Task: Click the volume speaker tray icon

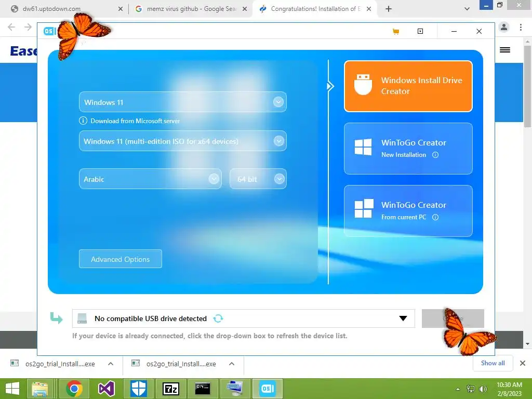Action: click(483, 389)
